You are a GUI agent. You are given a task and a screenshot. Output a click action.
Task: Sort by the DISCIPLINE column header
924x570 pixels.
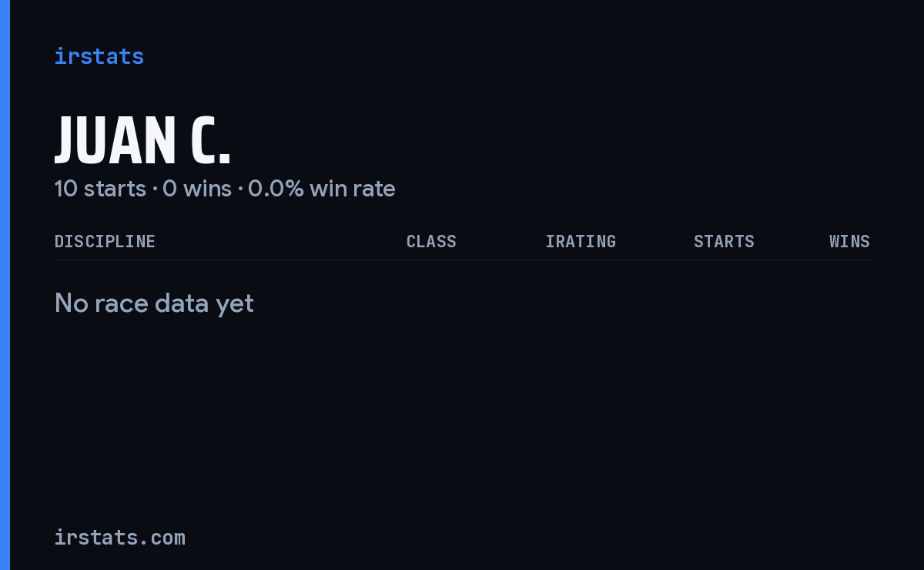coord(105,242)
